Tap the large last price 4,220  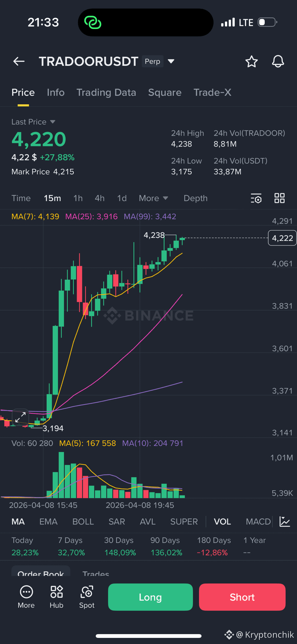coord(39,139)
